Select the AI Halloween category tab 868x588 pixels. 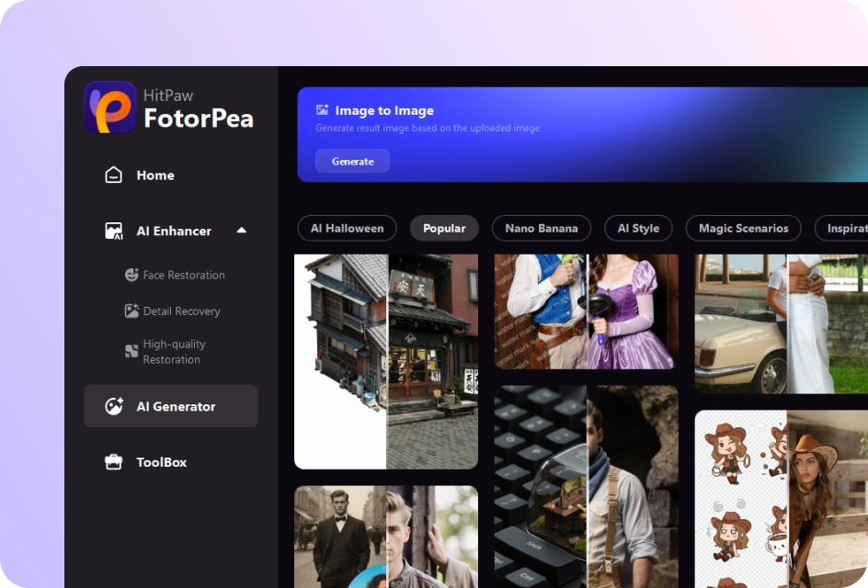tap(347, 228)
